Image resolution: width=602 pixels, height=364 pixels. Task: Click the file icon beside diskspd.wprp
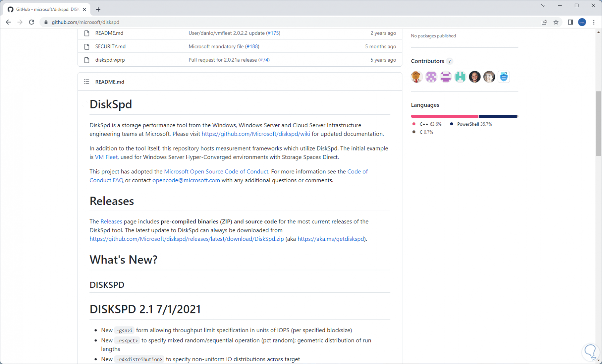87,60
